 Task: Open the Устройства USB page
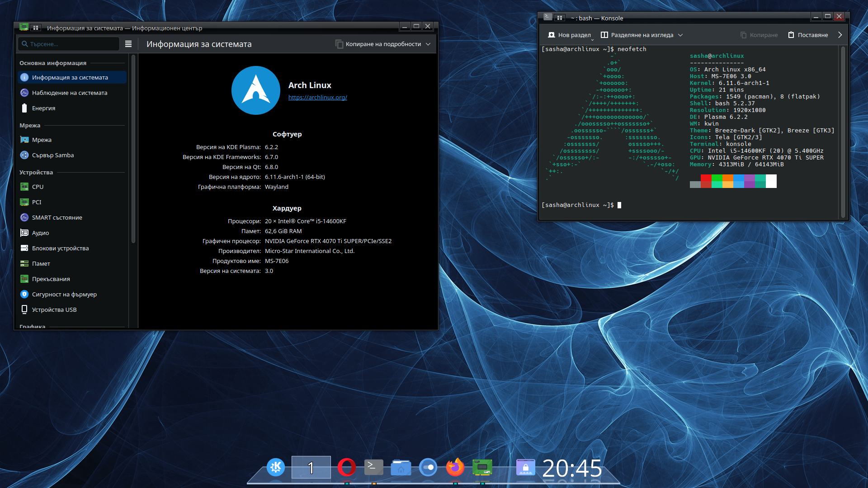(x=72, y=310)
